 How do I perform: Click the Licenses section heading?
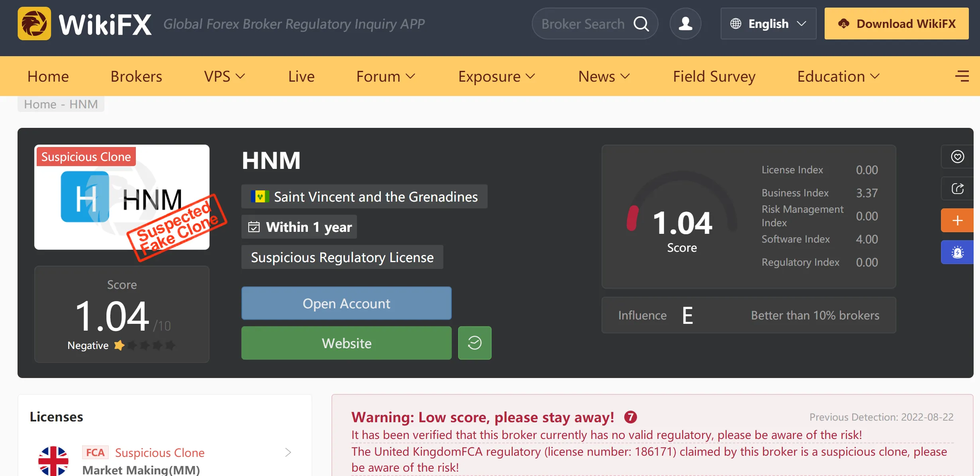56,417
